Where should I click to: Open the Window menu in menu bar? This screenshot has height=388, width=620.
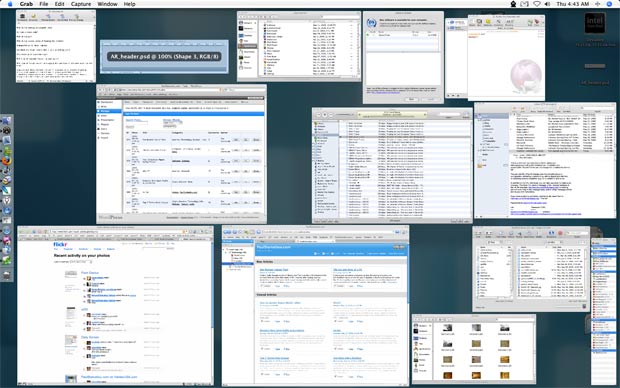tap(107, 4)
